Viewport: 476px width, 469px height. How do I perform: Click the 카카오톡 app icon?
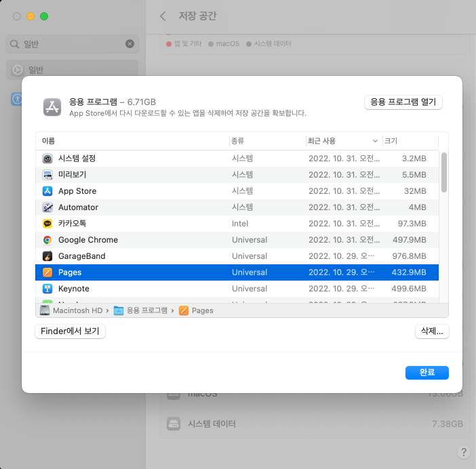47,224
